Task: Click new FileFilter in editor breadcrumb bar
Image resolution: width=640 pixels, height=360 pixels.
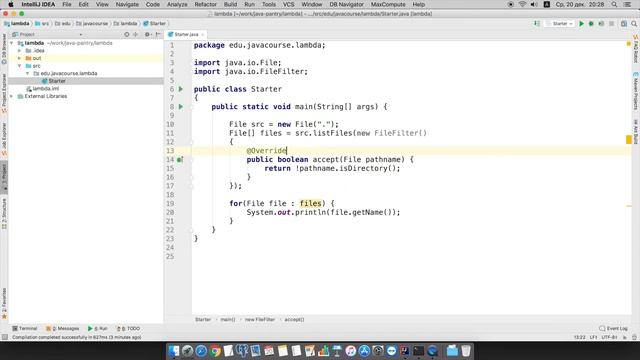Action: [x=260, y=320]
